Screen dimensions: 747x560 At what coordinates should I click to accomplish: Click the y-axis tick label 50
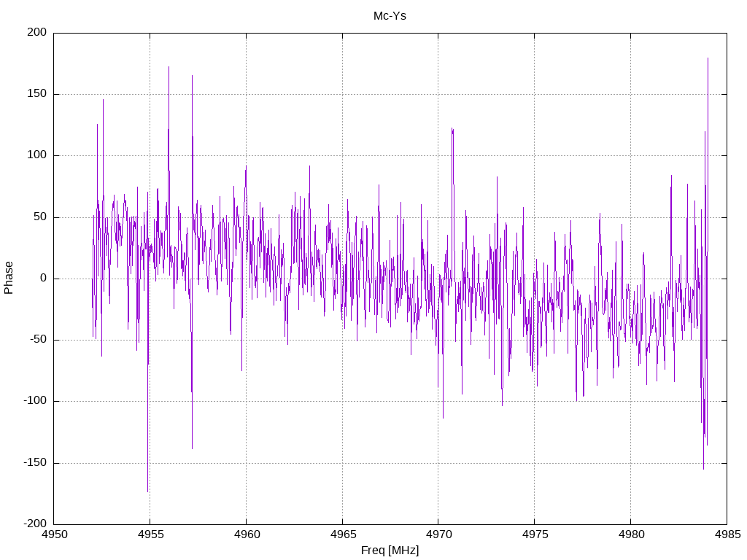pyautogui.click(x=41, y=217)
